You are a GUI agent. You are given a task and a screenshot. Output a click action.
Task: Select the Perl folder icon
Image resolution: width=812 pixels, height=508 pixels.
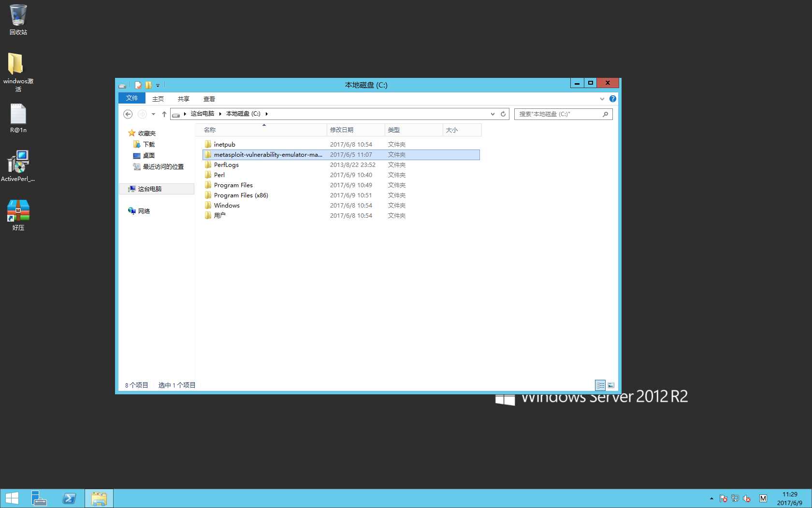click(x=208, y=175)
